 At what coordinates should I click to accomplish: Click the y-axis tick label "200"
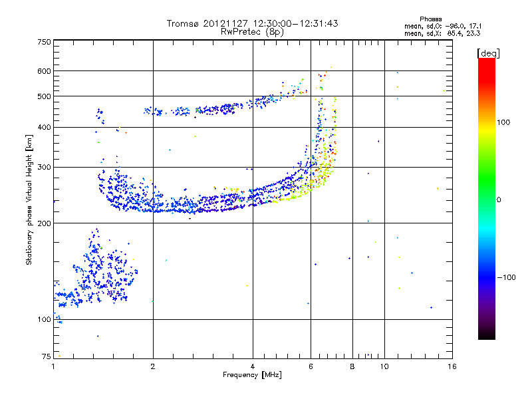coord(44,223)
